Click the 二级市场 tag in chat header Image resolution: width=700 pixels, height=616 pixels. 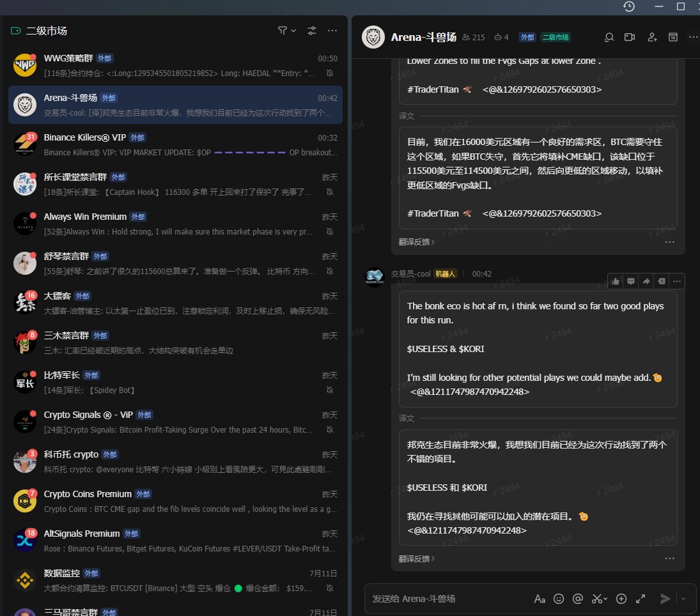pos(556,37)
